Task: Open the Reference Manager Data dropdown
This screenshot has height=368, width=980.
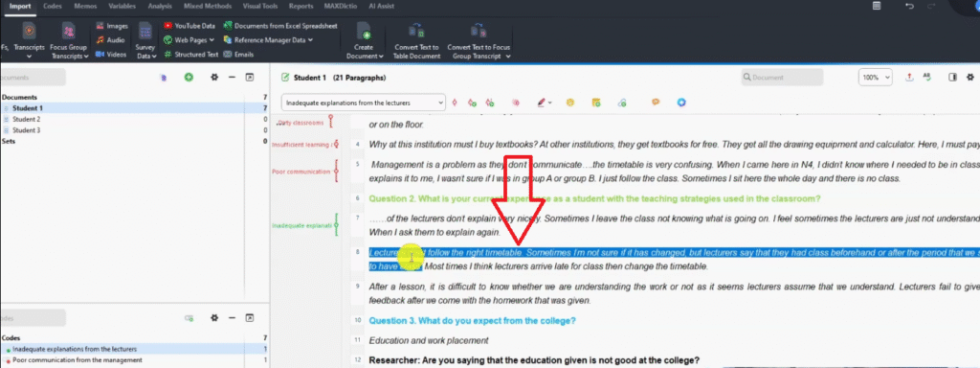Action: pos(268,40)
